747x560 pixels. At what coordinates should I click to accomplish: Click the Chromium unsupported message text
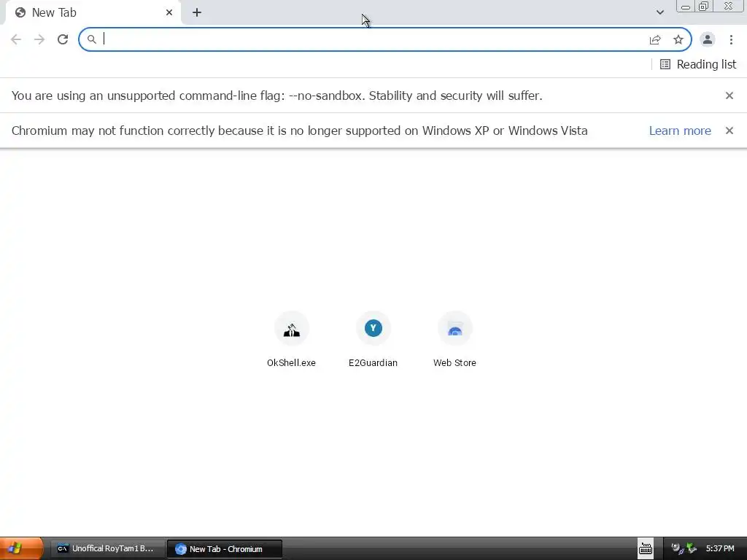pyautogui.click(x=299, y=131)
